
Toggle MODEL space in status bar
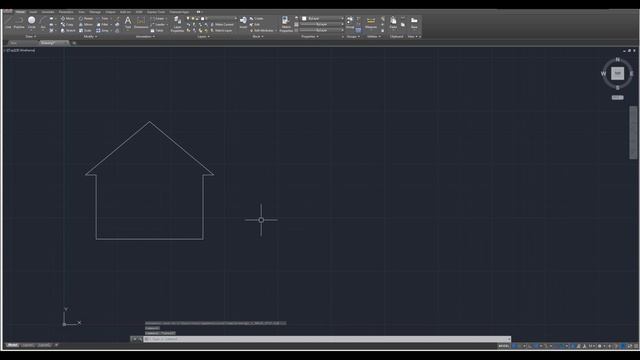(503, 346)
